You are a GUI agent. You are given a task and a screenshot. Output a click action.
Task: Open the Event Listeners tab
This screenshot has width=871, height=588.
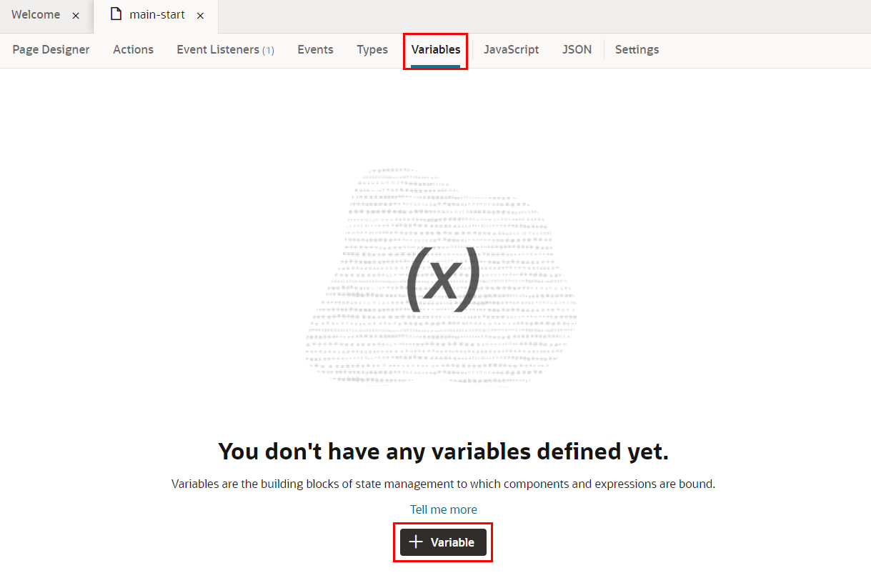pos(218,49)
